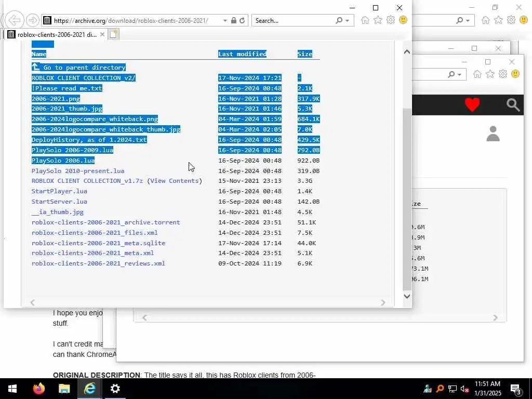
Task: Click the horizontal scrollbar left arrow in front window
Action: (33, 302)
